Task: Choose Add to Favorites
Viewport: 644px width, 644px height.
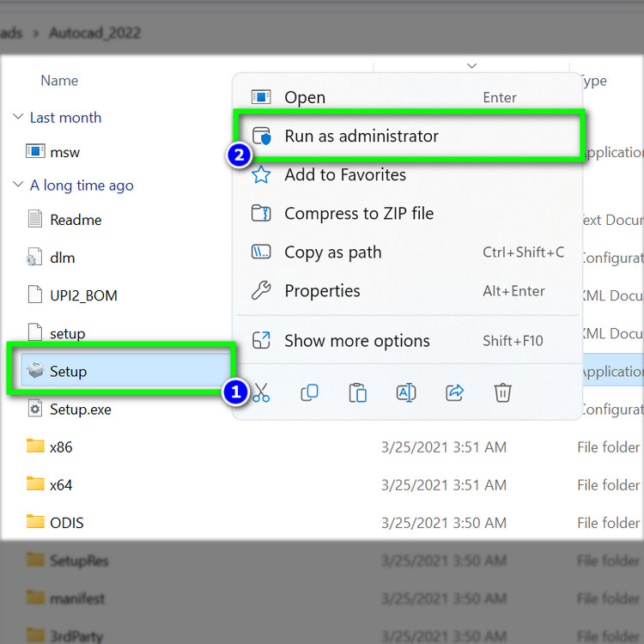Action: click(345, 175)
